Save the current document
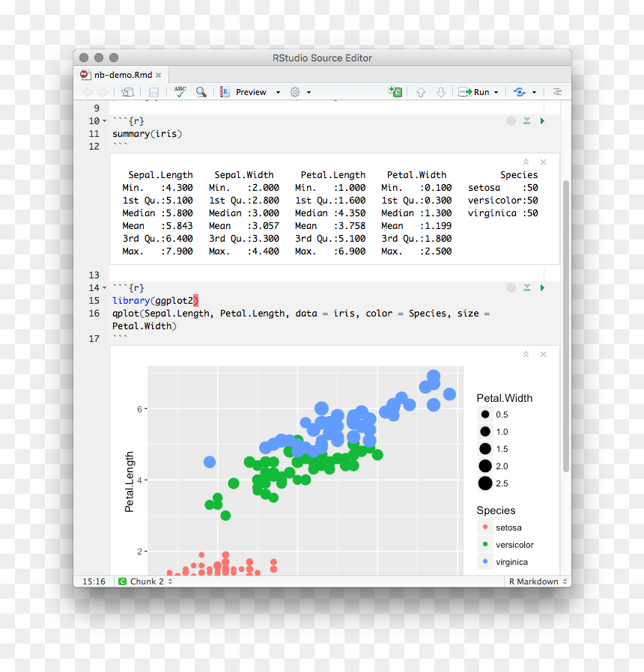 pos(154,92)
